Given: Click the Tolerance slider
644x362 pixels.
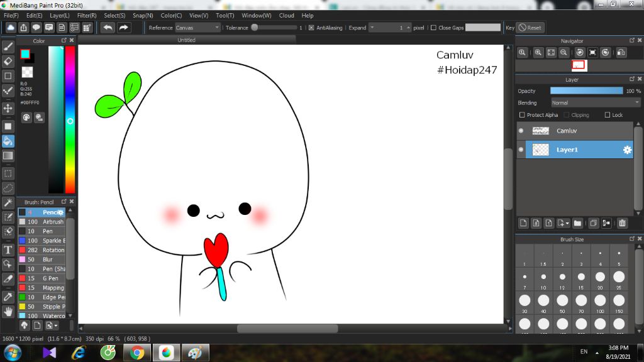Looking at the screenshot, I should 274,28.
